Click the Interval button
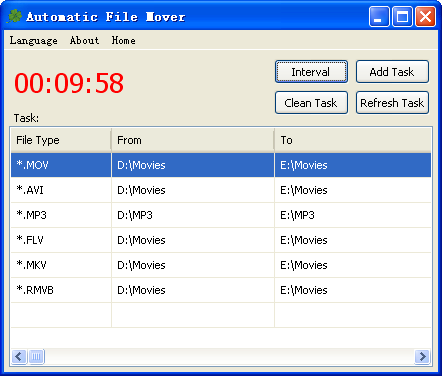The width and height of the screenshot is (442, 376). [x=311, y=72]
